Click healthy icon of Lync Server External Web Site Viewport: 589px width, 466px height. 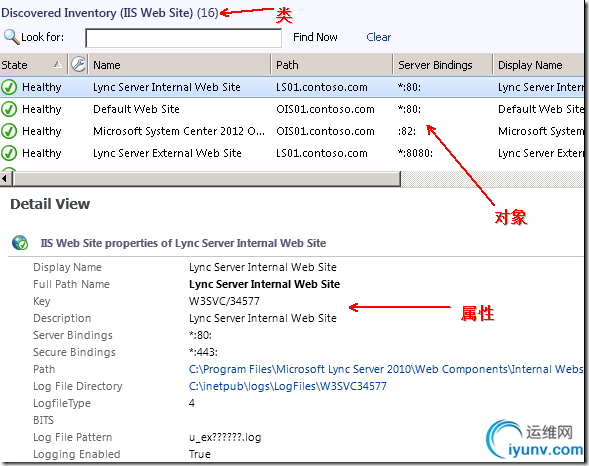(x=9, y=153)
